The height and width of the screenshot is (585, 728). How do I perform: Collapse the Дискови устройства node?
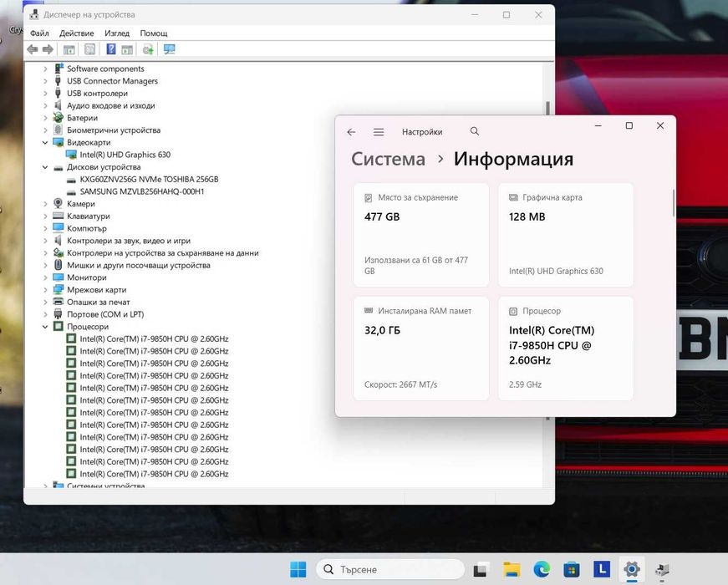pos(45,167)
